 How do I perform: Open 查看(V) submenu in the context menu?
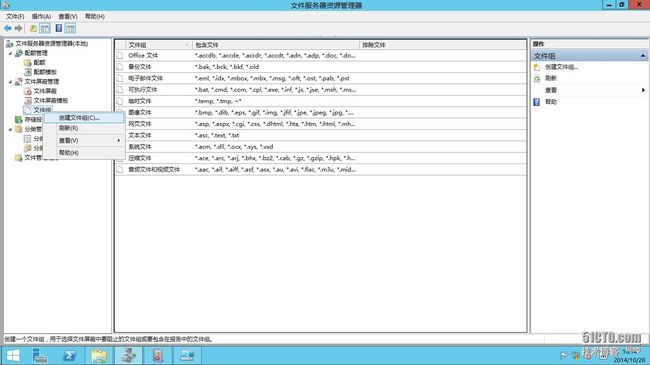[84, 141]
